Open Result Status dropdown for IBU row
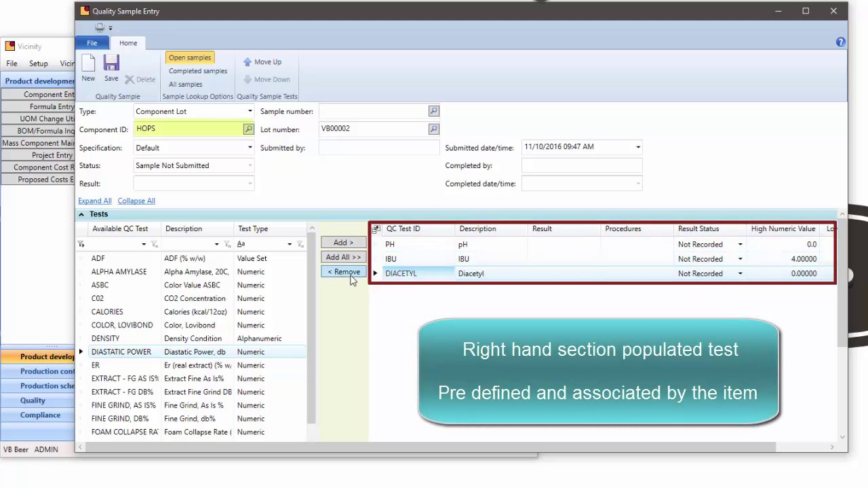868x488 pixels. pyautogui.click(x=740, y=259)
